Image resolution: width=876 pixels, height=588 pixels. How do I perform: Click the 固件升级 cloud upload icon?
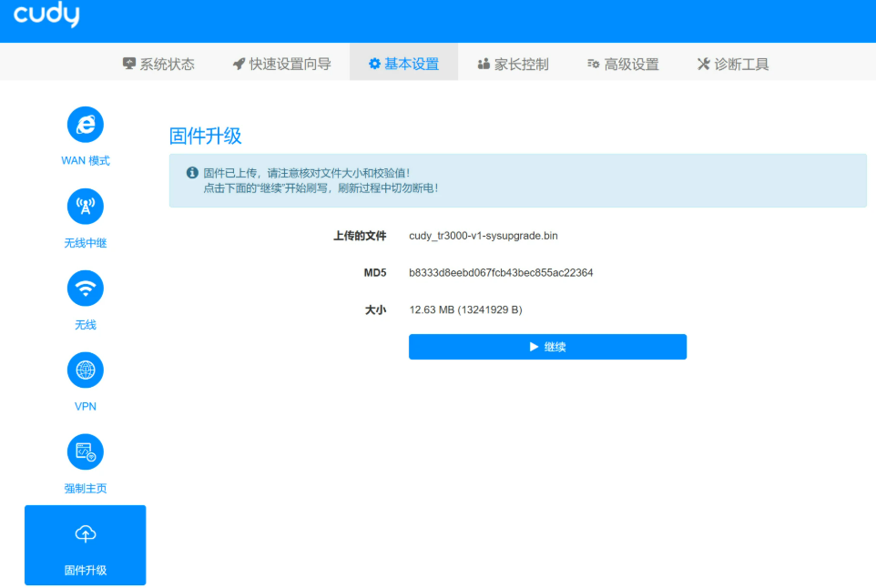[x=86, y=533]
